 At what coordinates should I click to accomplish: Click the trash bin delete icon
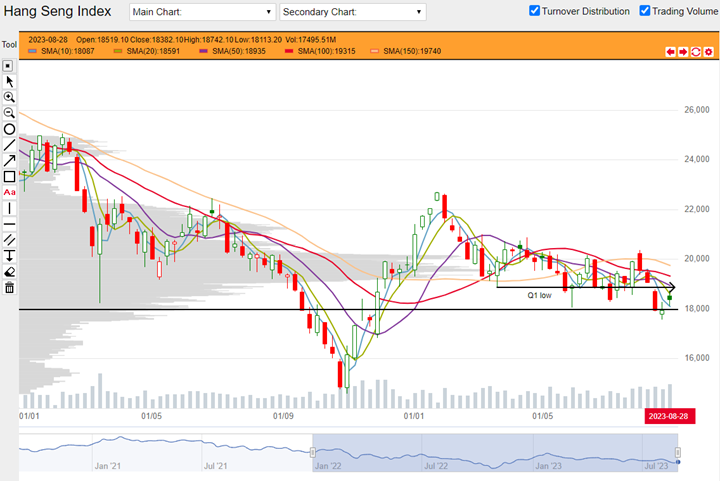(x=9, y=288)
